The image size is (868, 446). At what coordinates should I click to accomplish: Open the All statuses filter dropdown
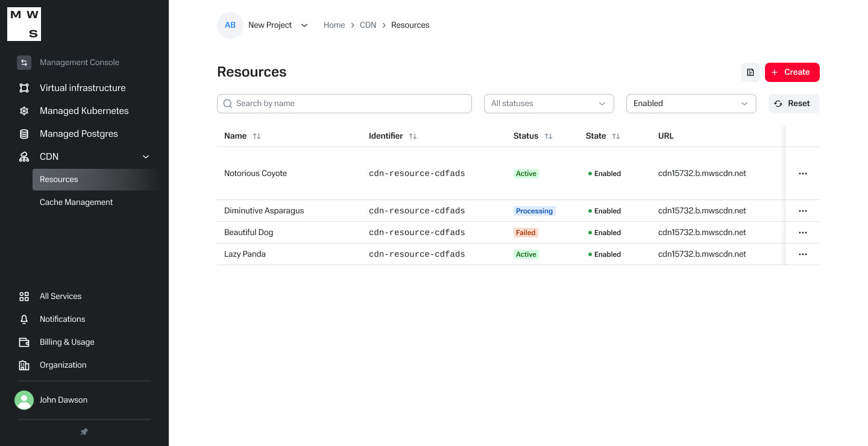(x=549, y=104)
